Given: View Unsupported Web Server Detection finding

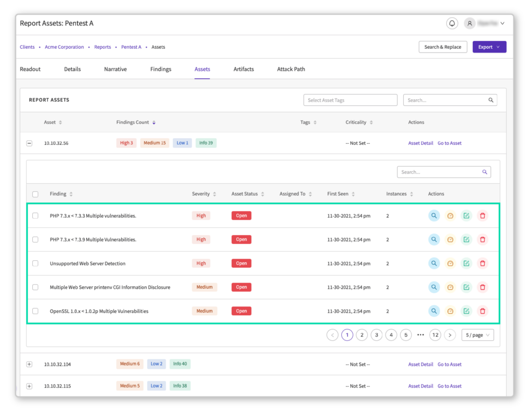Looking at the screenshot, I should (434, 263).
